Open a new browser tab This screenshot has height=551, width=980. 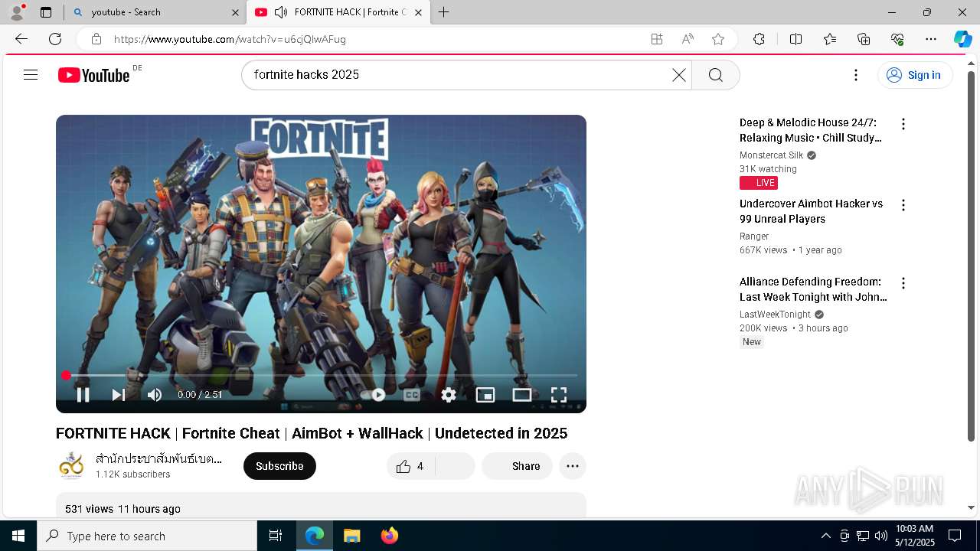coord(444,12)
